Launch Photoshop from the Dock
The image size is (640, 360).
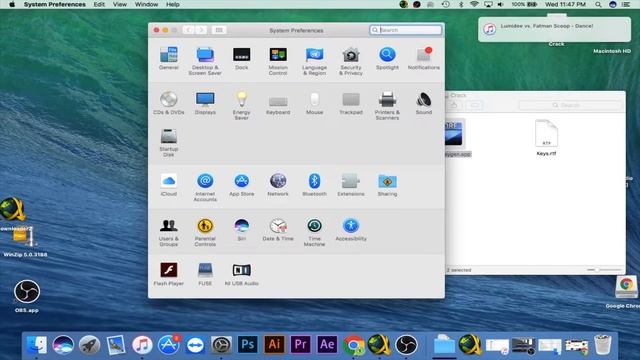(x=247, y=344)
